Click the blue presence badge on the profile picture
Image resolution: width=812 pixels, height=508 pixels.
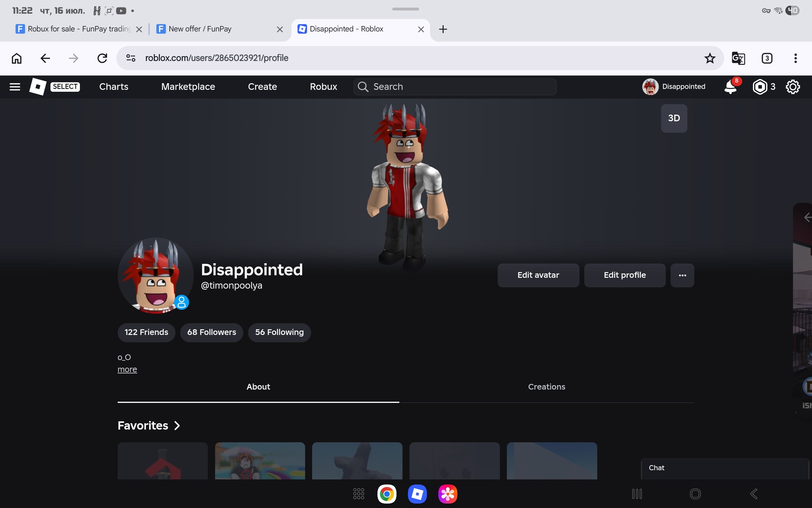point(181,302)
